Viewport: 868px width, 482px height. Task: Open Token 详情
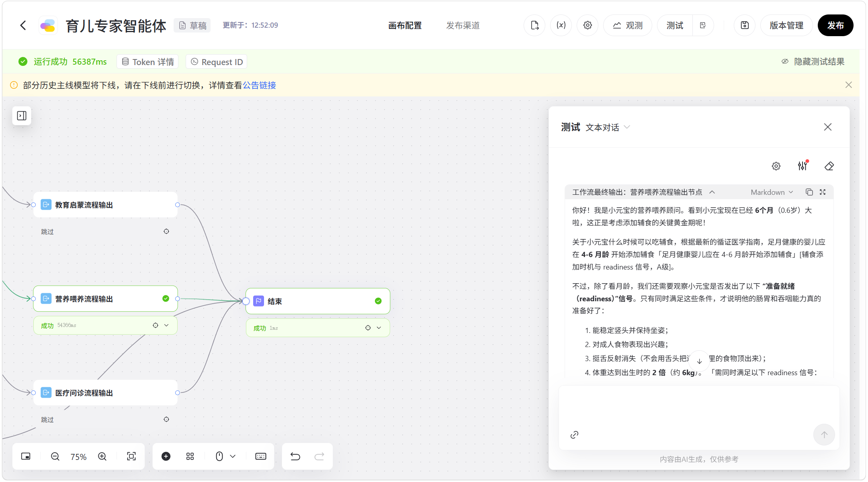pos(147,62)
